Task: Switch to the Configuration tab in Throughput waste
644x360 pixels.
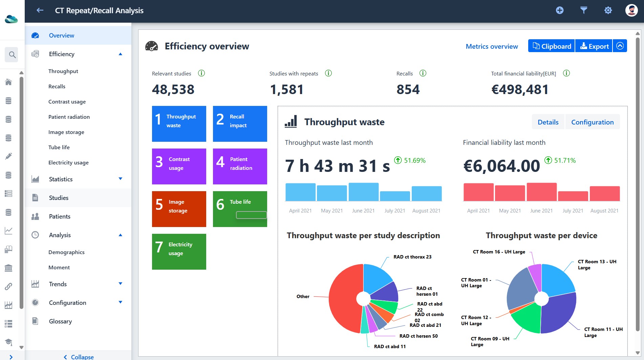Action: (x=592, y=122)
